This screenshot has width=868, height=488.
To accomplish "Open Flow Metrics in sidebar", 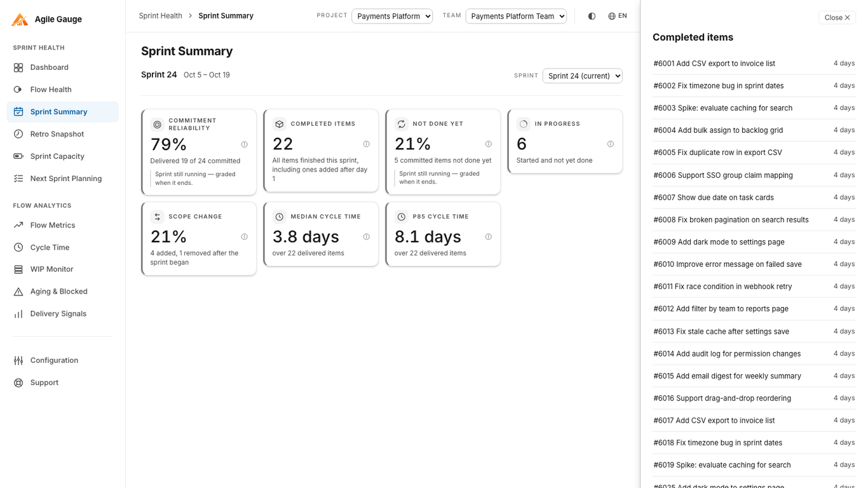I will tap(62, 225).
